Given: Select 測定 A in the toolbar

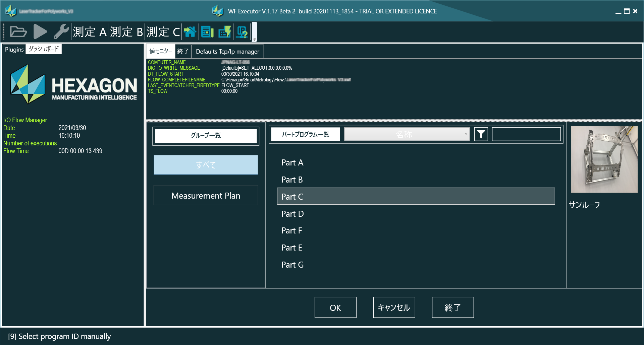Looking at the screenshot, I should (x=90, y=32).
